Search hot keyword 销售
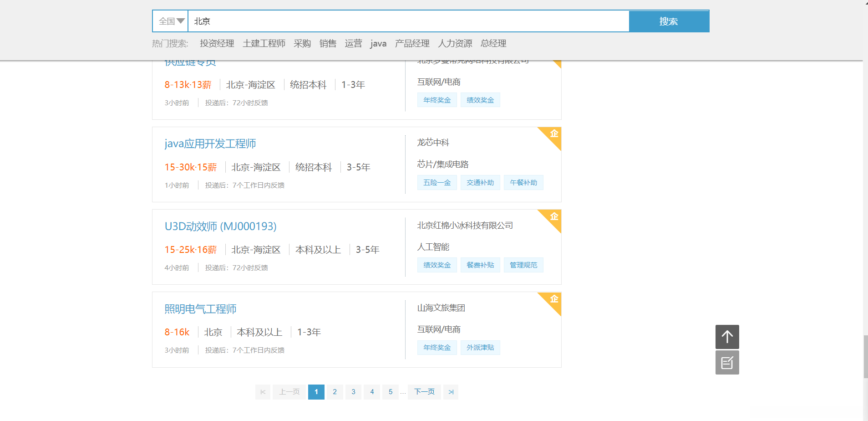The height and width of the screenshot is (421, 868). pos(328,43)
